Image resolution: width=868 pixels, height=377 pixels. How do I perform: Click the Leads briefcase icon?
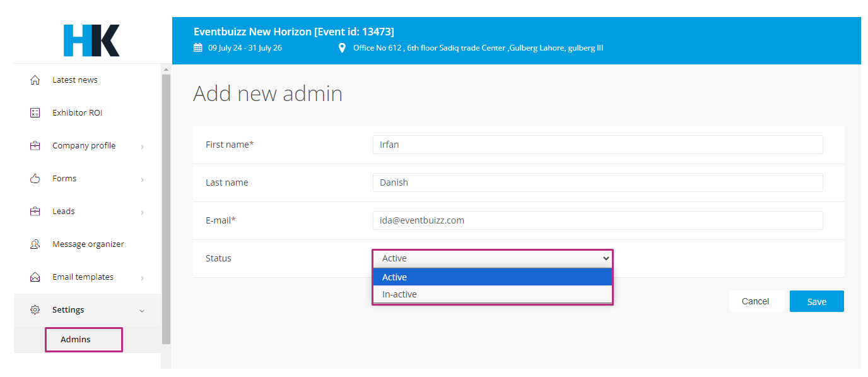point(35,212)
